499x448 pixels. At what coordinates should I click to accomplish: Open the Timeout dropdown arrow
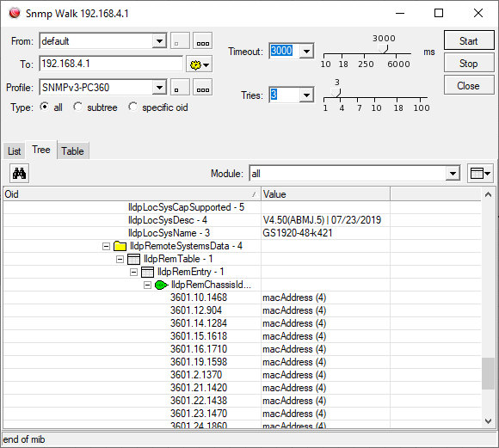tap(307, 51)
